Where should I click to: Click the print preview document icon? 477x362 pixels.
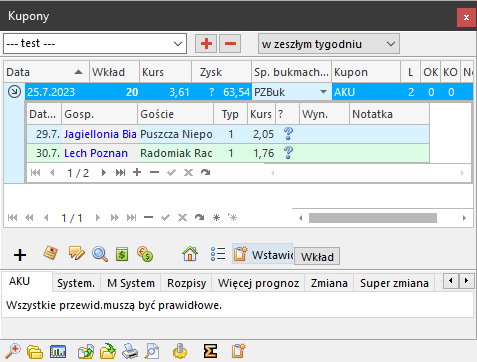coord(152,351)
